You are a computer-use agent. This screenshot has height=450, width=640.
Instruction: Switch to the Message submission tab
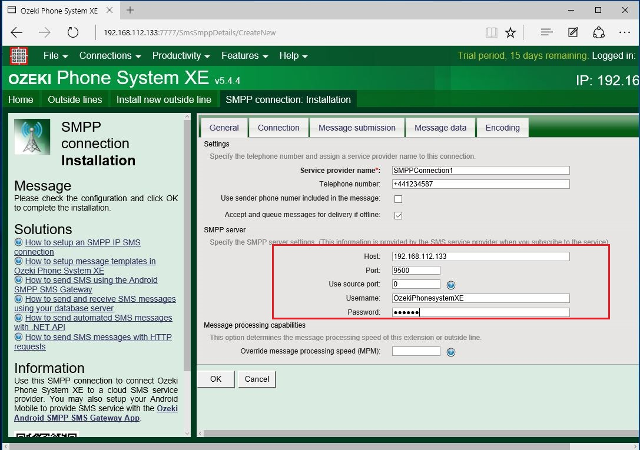(x=357, y=128)
